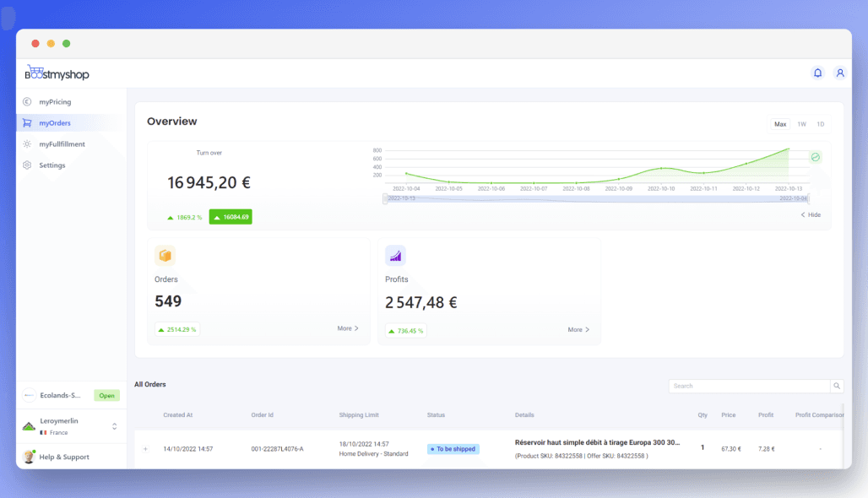Click the green chart reset icon
Screen dimensions: 868x498
click(x=816, y=157)
